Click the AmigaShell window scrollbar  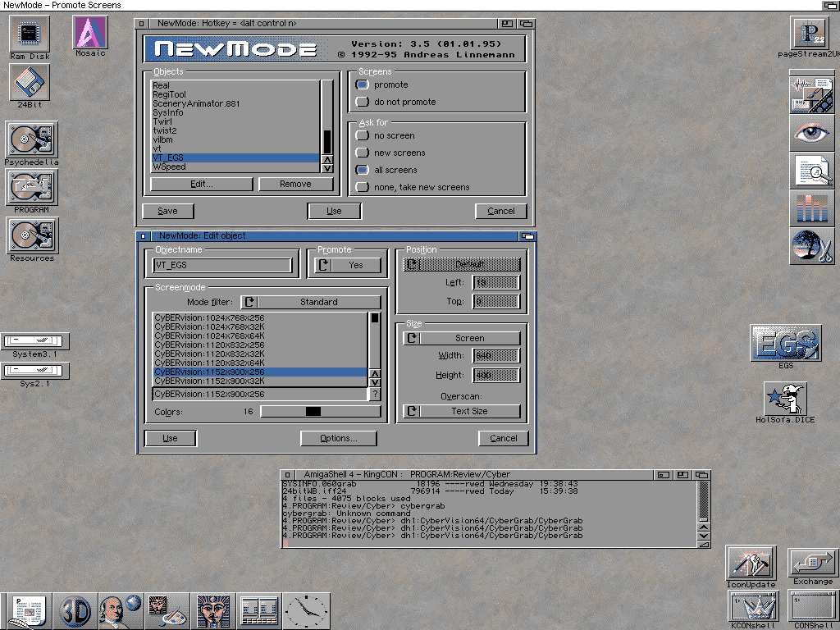(703, 501)
